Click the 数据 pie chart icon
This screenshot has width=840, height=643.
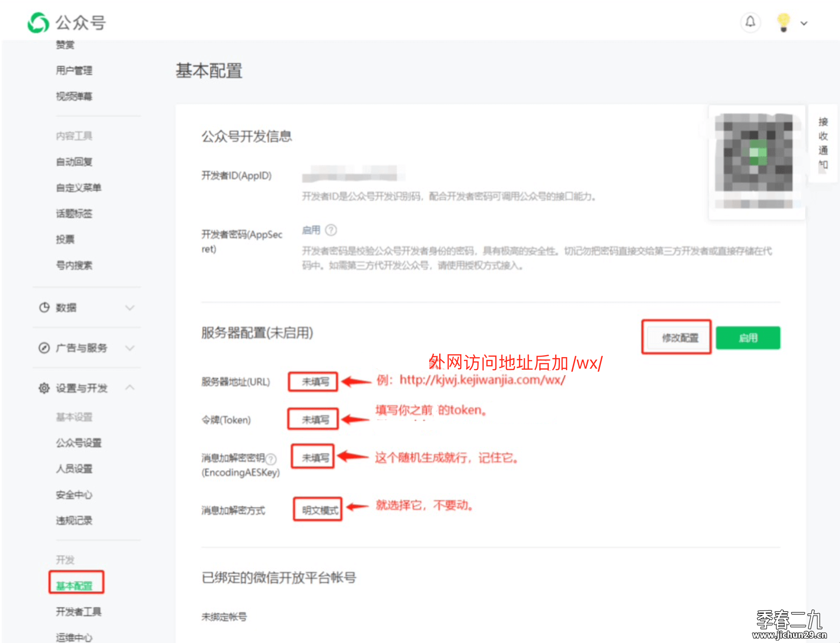pyautogui.click(x=44, y=308)
